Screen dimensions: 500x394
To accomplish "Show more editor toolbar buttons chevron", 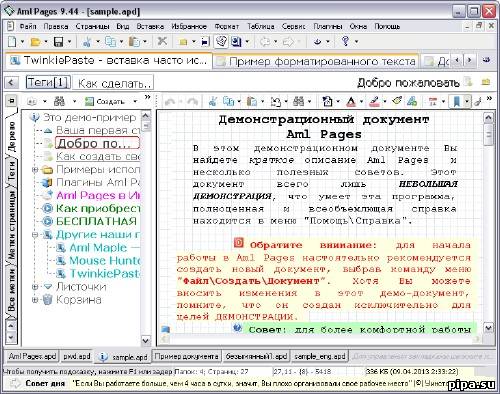I will [x=489, y=99].
